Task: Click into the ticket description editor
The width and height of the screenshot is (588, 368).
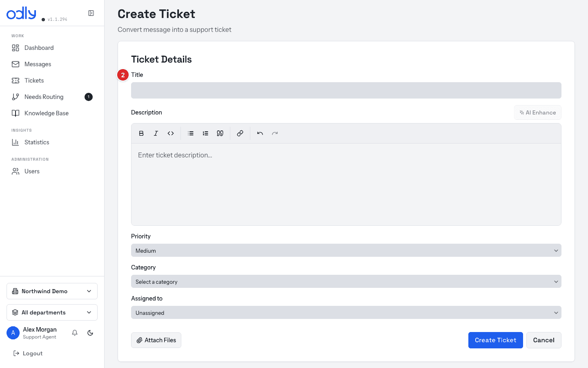Action: click(x=346, y=184)
